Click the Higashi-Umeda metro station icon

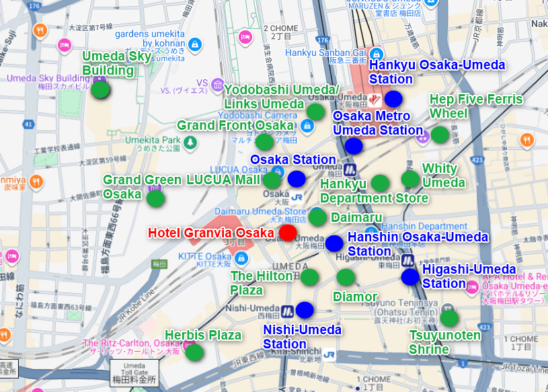pos(407,260)
